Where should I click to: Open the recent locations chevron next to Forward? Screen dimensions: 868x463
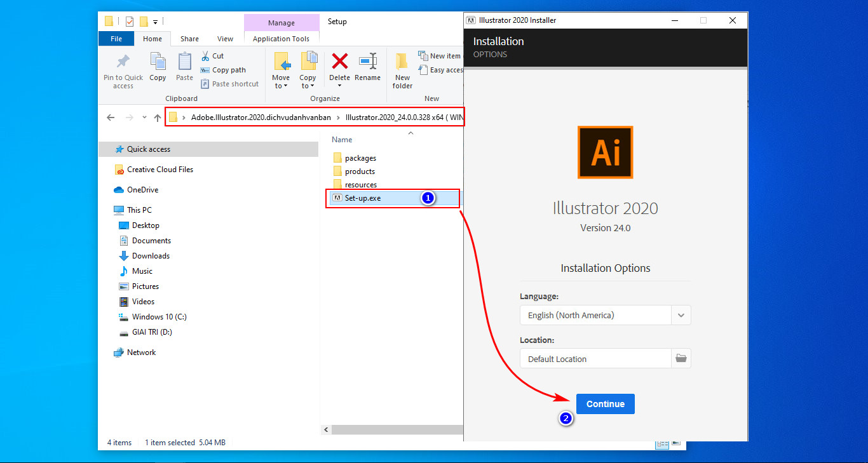tap(144, 117)
